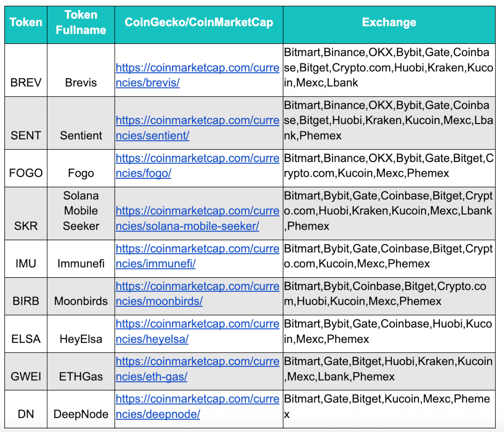Open the Moonbirds CoinMarketCap link
The height and width of the screenshot is (432, 504).
(197, 286)
